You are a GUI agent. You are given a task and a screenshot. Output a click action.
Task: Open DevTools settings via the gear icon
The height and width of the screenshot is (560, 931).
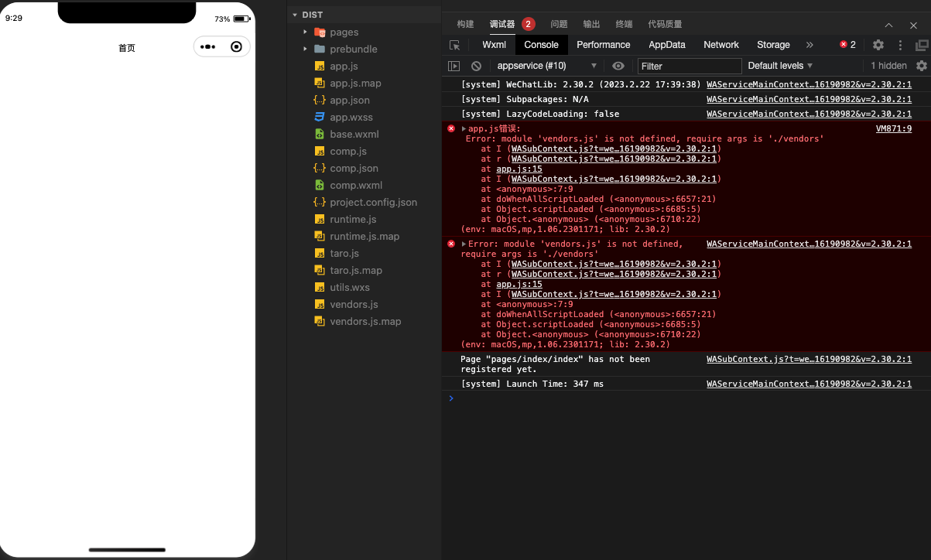878,45
